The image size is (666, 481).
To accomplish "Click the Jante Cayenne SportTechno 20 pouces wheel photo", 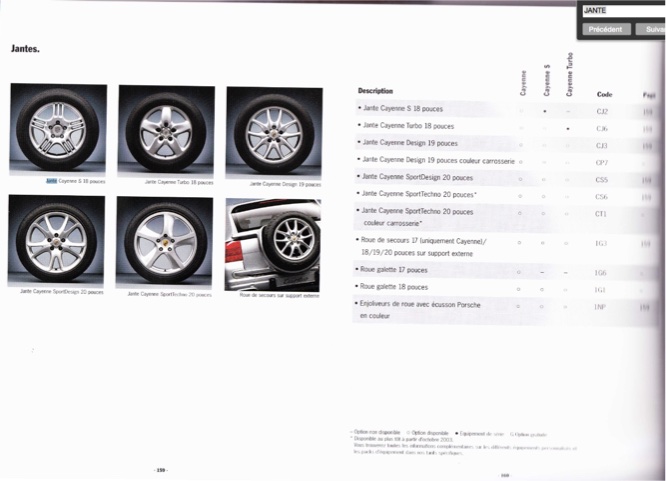I will (x=164, y=243).
